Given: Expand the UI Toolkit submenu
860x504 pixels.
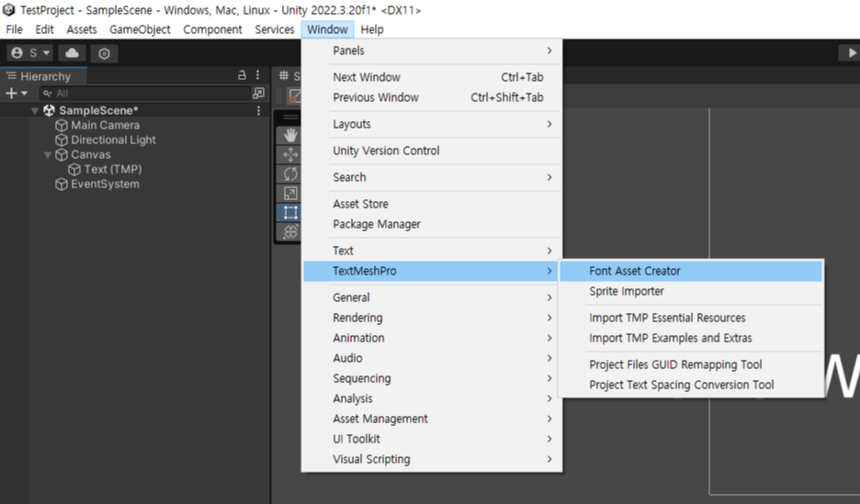Looking at the screenshot, I should coord(432,440).
